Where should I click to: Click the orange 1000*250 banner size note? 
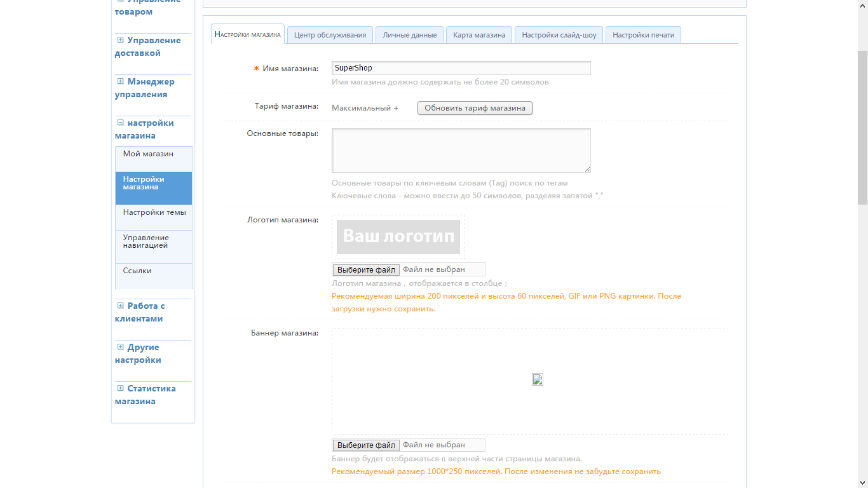496,471
